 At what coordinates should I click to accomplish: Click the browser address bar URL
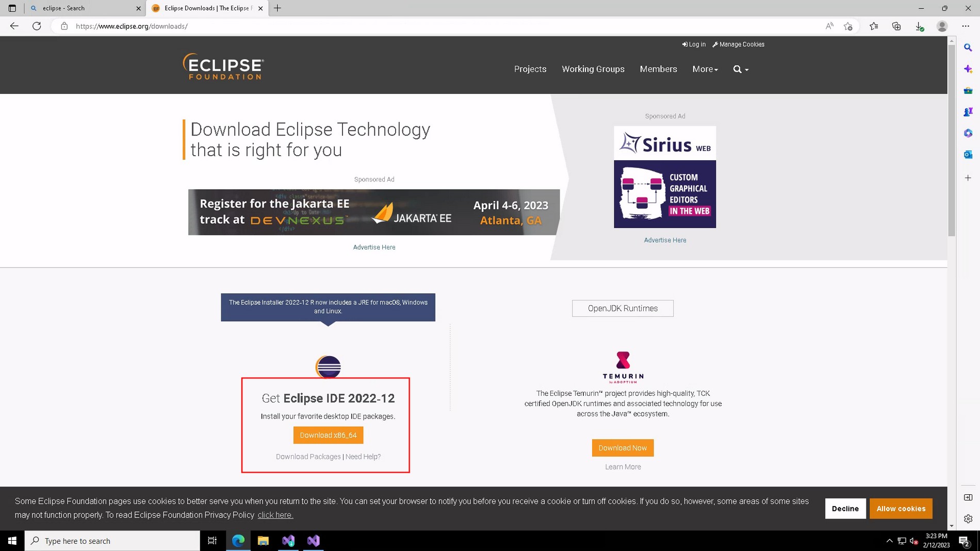click(x=132, y=26)
